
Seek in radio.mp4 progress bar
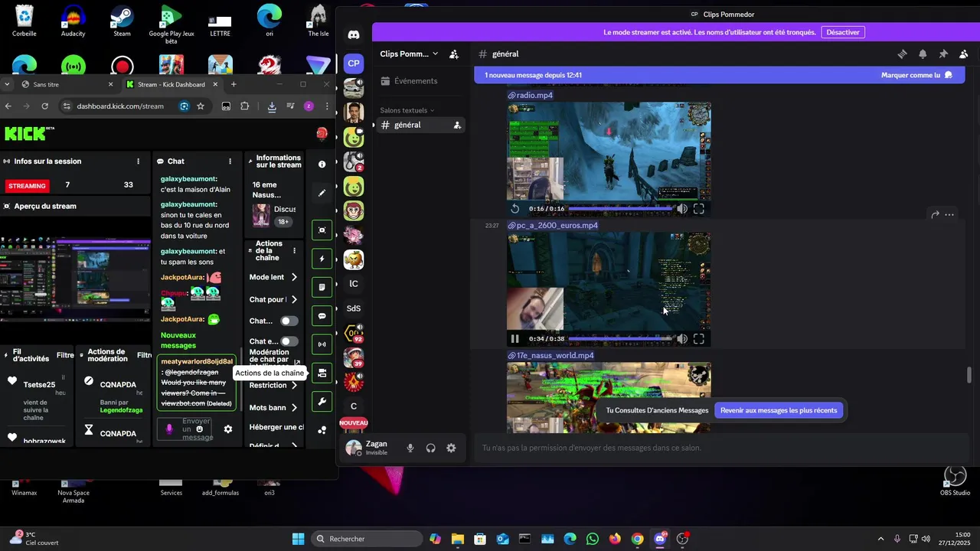point(619,209)
